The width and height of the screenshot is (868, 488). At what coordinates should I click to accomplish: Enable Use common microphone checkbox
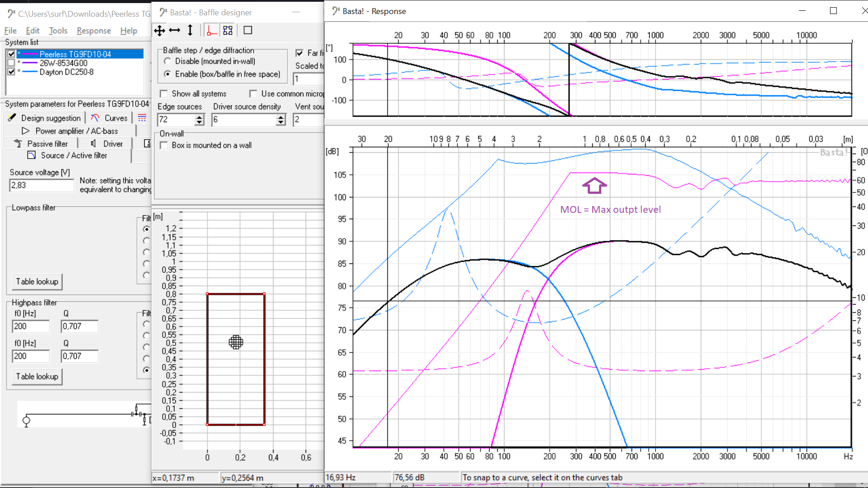click(253, 94)
